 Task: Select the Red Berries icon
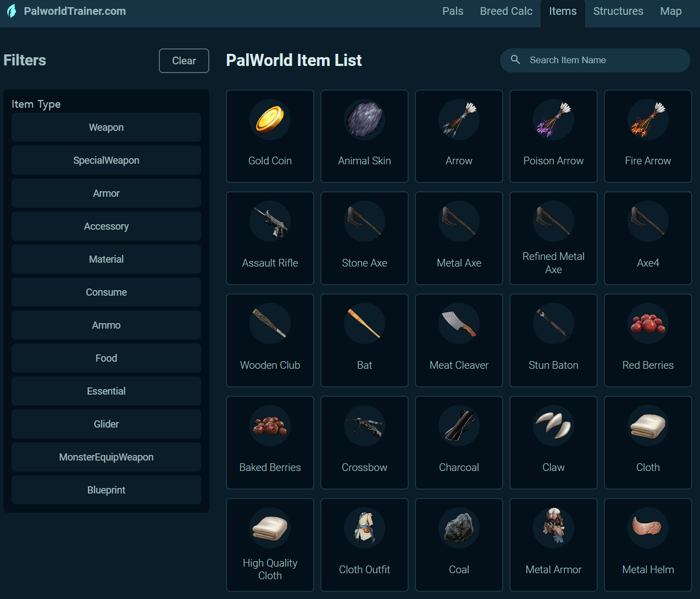click(x=648, y=324)
